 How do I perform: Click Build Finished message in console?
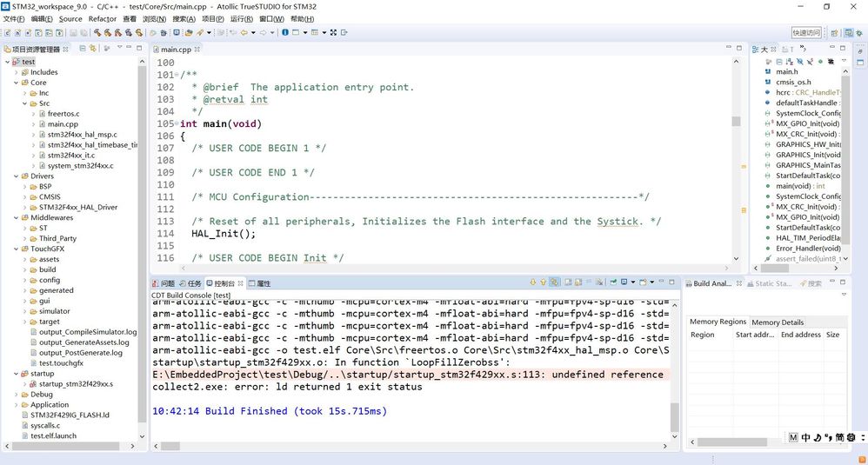(x=270, y=411)
